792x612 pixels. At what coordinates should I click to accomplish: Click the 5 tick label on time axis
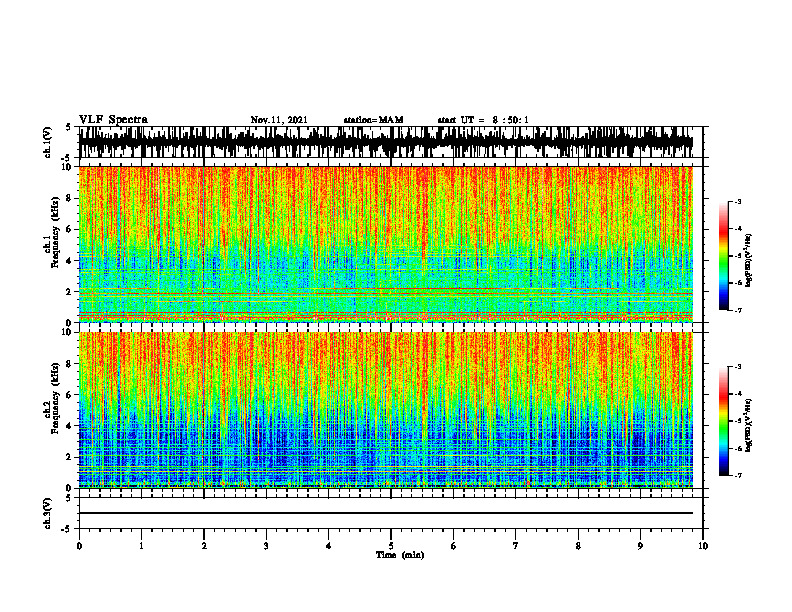(391, 546)
